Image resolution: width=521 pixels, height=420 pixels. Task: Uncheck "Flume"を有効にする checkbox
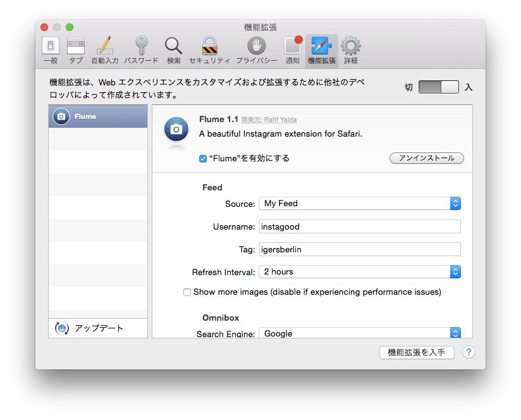coord(203,159)
